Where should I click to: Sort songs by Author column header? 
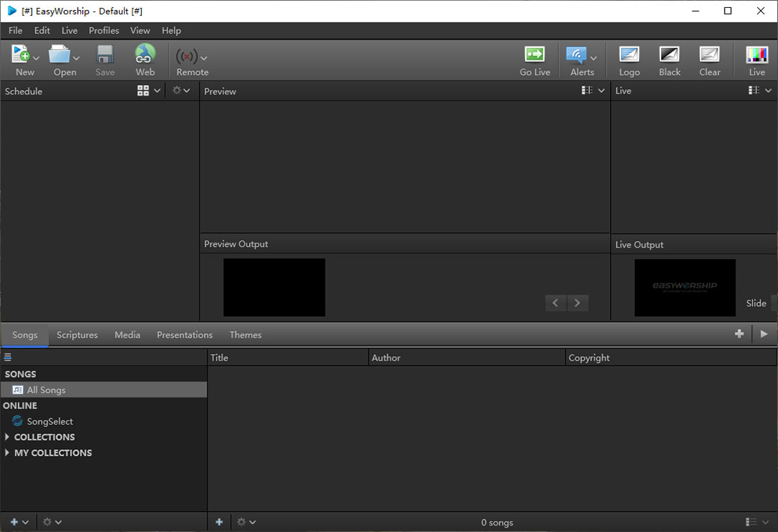386,358
